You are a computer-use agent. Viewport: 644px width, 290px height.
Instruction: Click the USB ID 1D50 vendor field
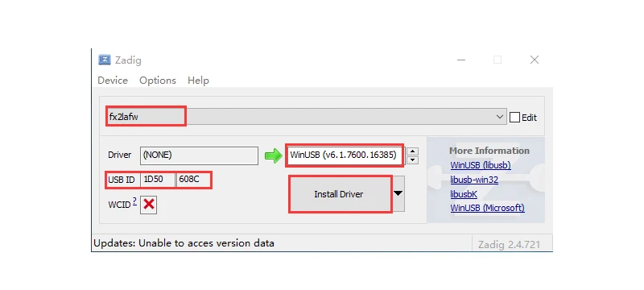tap(158, 180)
